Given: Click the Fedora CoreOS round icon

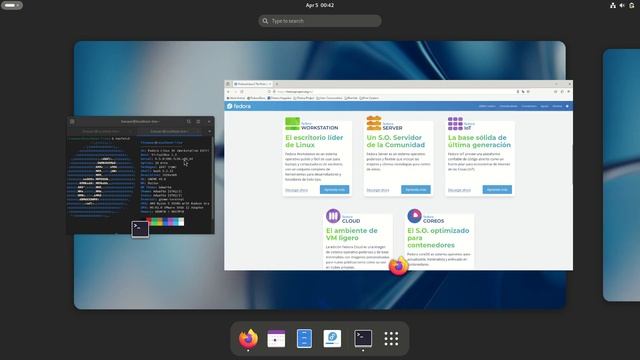Looking at the screenshot, I should [414, 216].
